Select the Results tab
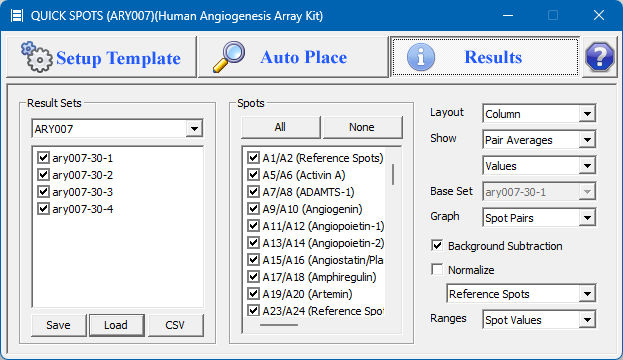 [485, 57]
